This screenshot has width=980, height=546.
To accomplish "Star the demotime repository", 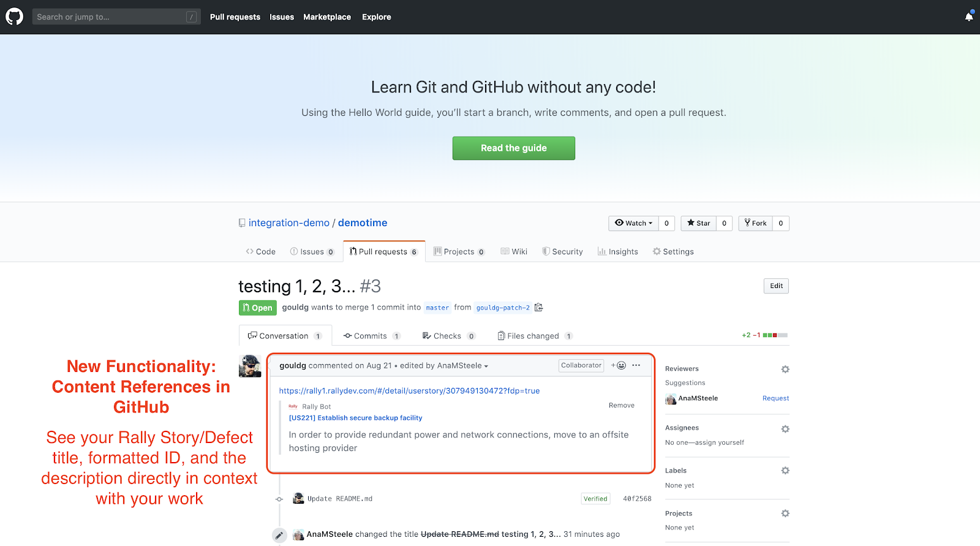I will 699,224.
